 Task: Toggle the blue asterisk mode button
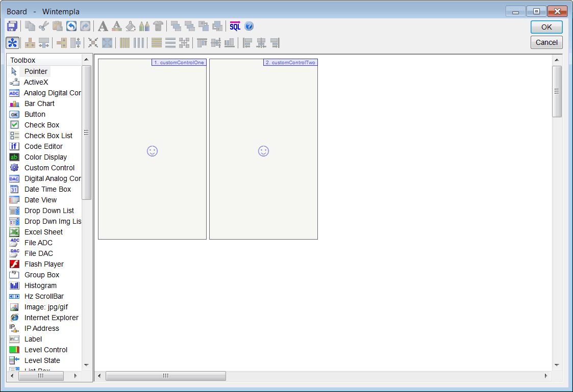12,43
